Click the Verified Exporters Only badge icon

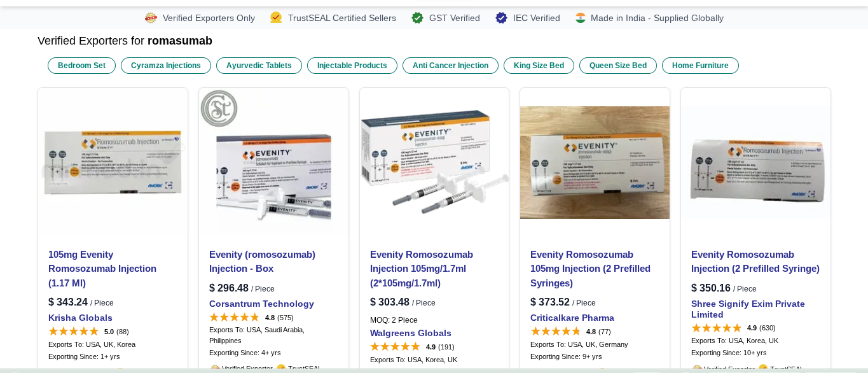click(151, 18)
